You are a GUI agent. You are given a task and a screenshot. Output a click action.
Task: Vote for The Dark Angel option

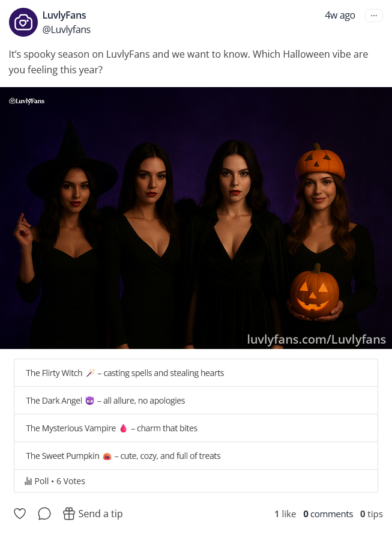click(196, 401)
